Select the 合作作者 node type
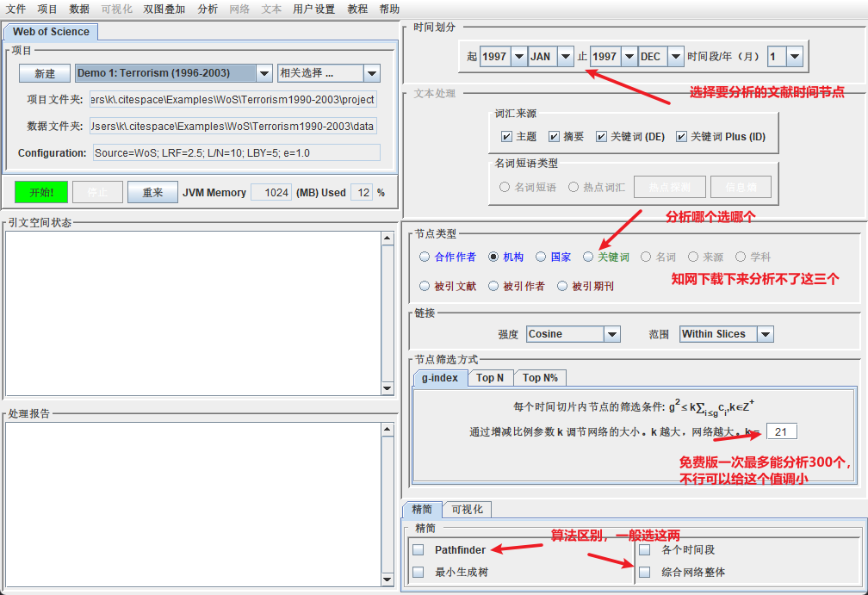 (425, 256)
